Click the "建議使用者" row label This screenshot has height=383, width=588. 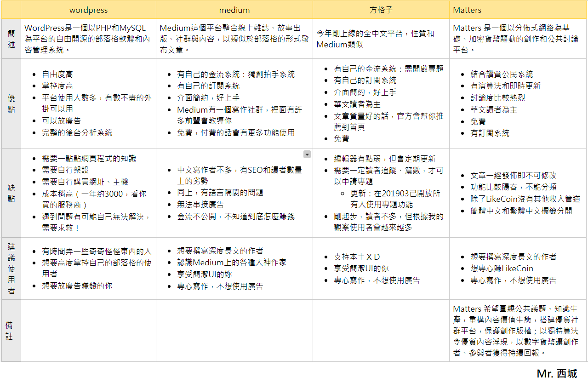coord(11,269)
